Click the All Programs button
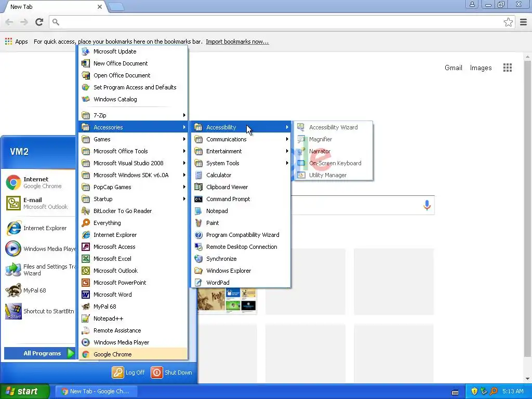Image resolution: width=532 pixels, height=399 pixels. click(x=39, y=353)
